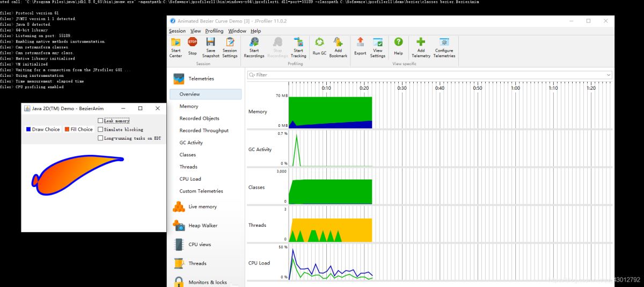Maximize the BezierAnim demo window
Viewport: 644px width, 287px height.
[140, 108]
